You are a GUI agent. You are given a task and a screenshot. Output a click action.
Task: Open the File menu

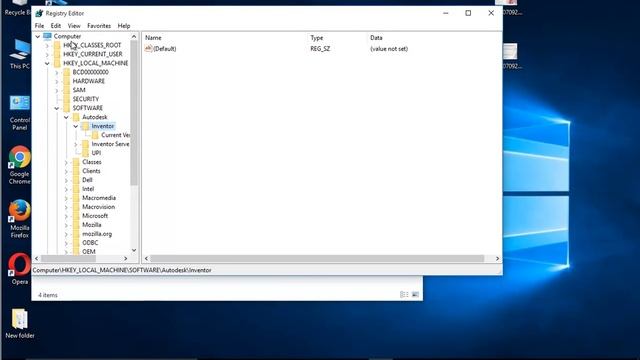click(39, 26)
